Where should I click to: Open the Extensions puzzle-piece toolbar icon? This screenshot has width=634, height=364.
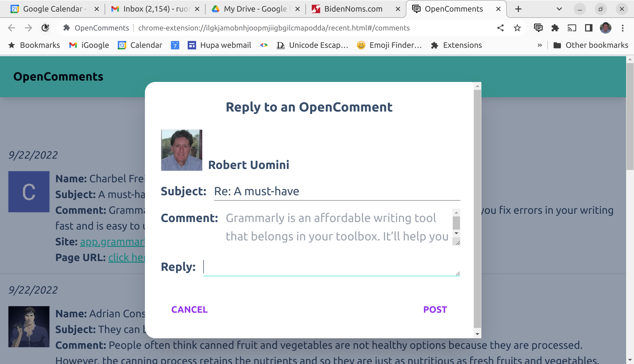[x=555, y=28]
